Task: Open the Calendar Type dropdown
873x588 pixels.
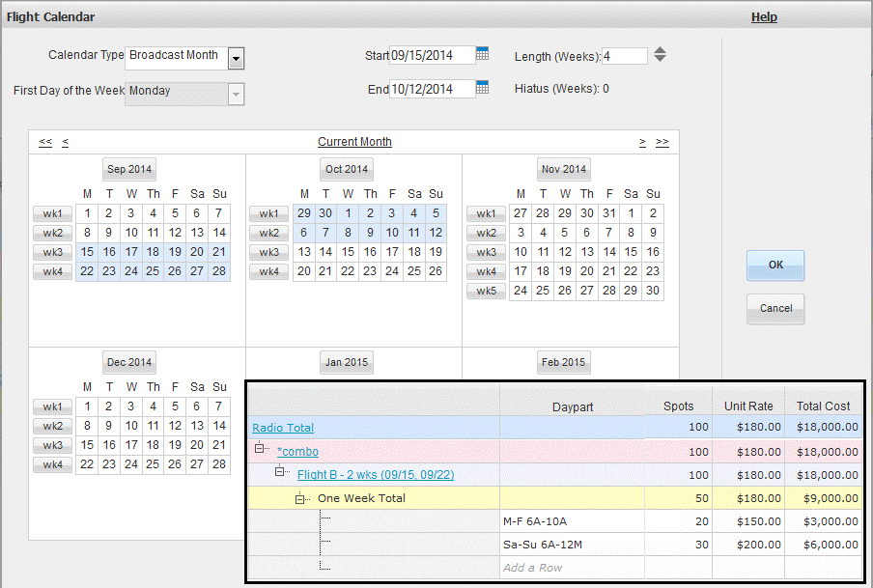Action: (236, 59)
